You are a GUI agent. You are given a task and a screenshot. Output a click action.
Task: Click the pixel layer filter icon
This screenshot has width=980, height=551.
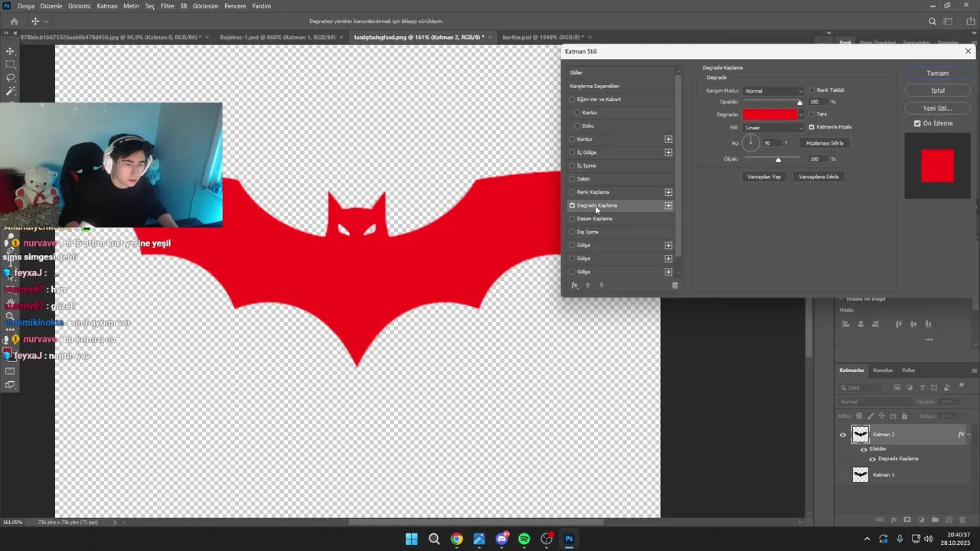click(x=897, y=388)
